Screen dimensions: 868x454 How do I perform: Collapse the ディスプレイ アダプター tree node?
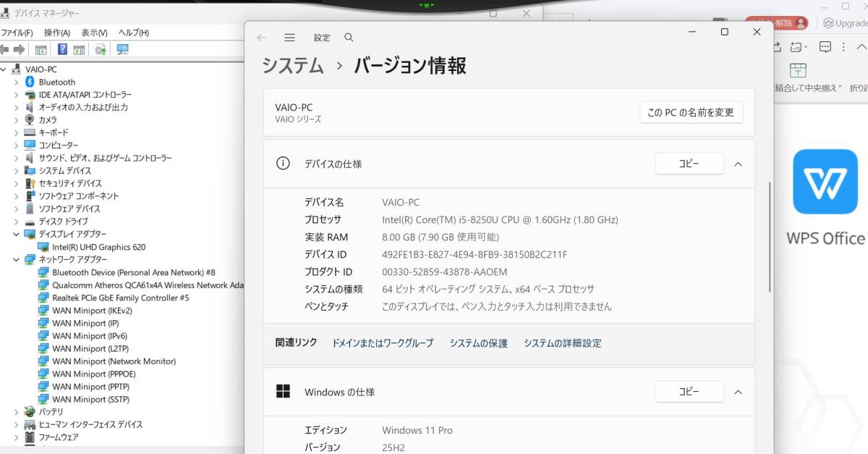point(17,234)
